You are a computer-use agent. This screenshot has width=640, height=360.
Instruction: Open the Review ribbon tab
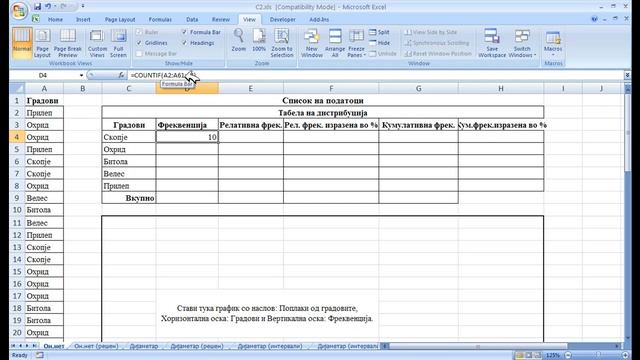(220, 20)
